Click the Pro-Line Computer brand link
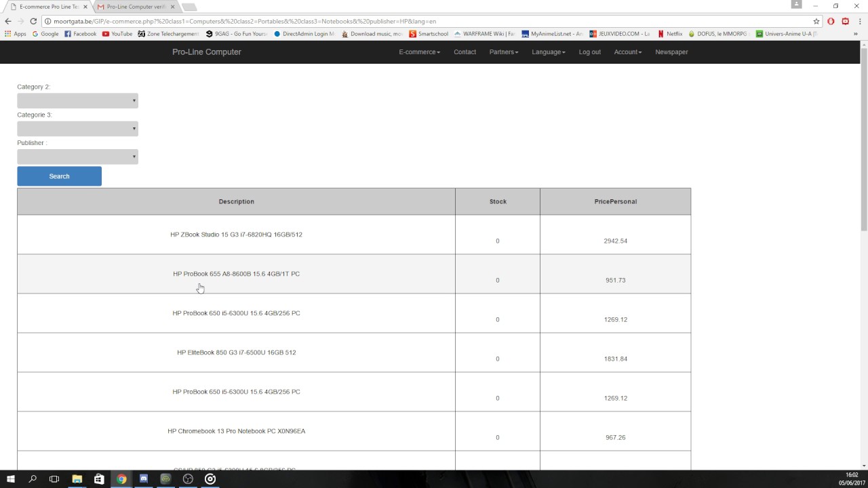This screenshot has width=868, height=488. [x=207, y=52]
